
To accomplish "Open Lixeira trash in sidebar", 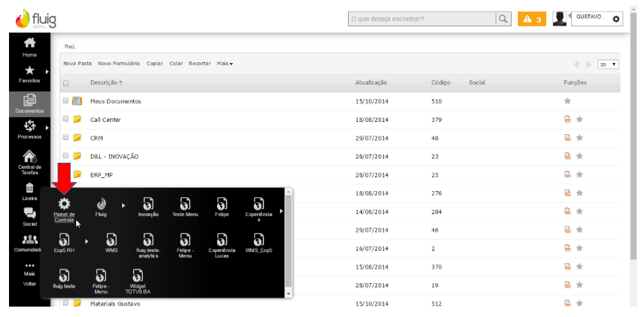I will (x=30, y=192).
